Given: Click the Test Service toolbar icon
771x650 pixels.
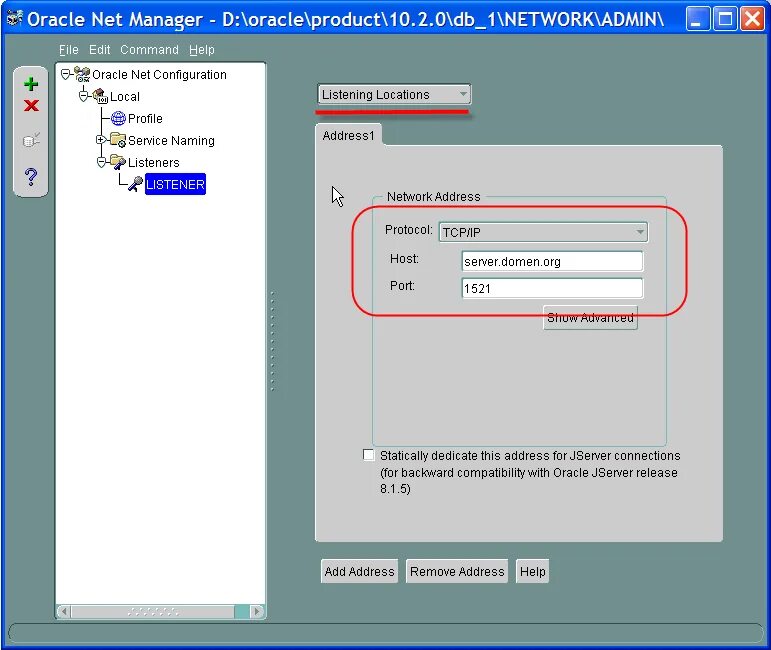Looking at the screenshot, I should point(31,140).
